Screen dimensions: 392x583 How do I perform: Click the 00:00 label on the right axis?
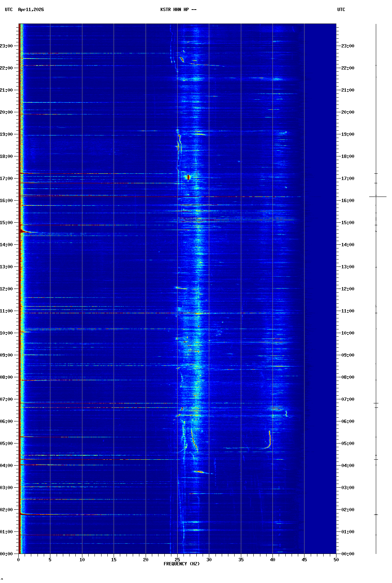[348, 554]
